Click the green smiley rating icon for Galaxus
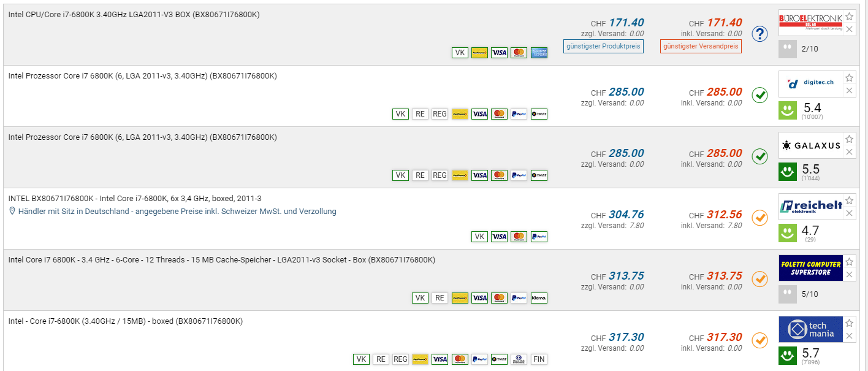Image resolution: width=868 pixels, height=371 pixels. click(788, 172)
